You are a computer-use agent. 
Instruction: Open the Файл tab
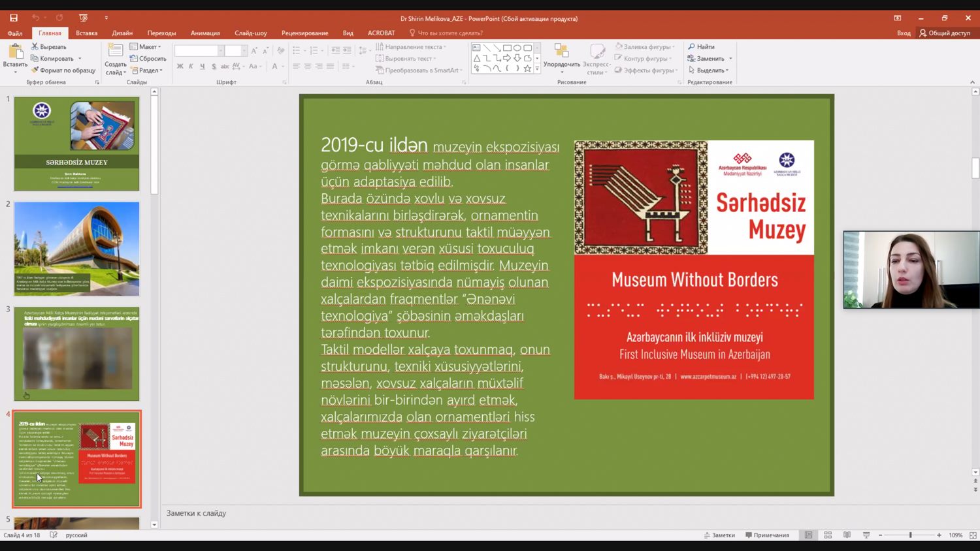click(x=15, y=33)
